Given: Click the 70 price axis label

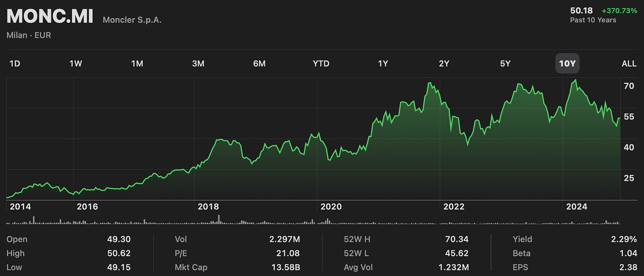Looking at the screenshot, I should (629, 86).
